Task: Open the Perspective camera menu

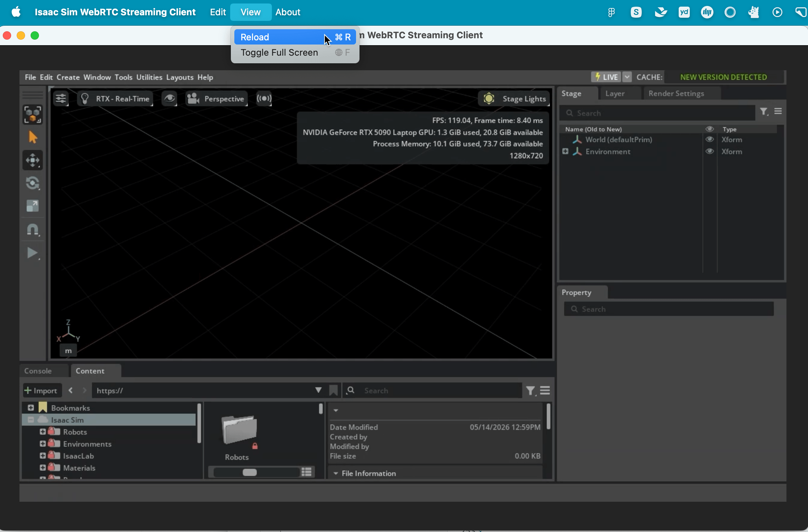Action: click(216, 99)
